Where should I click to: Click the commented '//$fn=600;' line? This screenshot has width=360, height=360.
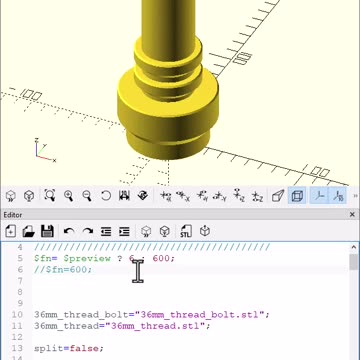click(63, 270)
